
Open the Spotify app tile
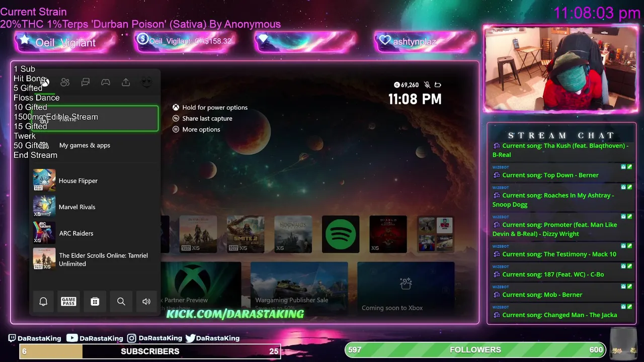click(341, 234)
